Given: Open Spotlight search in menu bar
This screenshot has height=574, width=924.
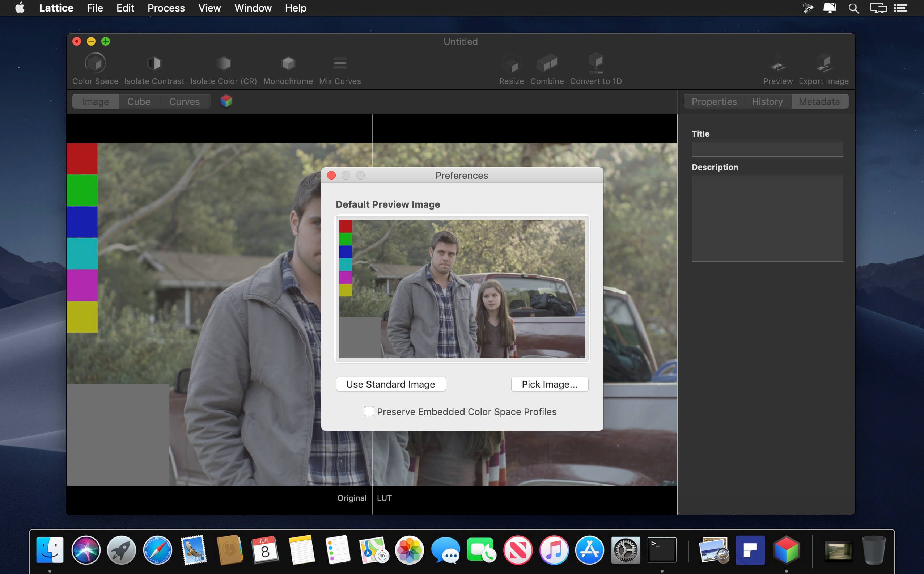Looking at the screenshot, I should pyautogui.click(x=853, y=8).
